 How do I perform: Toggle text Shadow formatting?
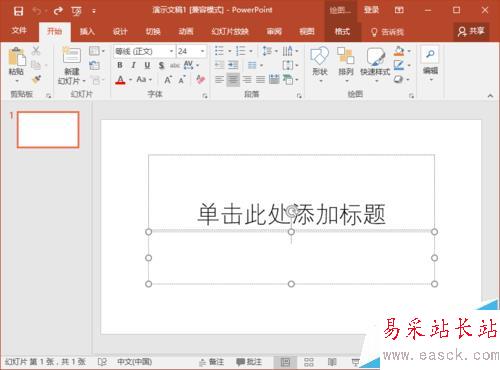pos(161,65)
